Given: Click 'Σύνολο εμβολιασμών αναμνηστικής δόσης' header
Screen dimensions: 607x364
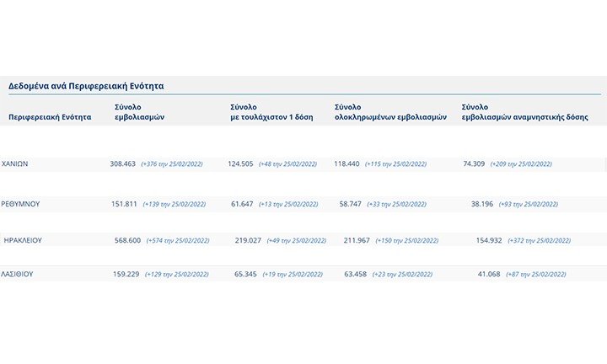Looking at the screenshot, I should tap(523, 113).
